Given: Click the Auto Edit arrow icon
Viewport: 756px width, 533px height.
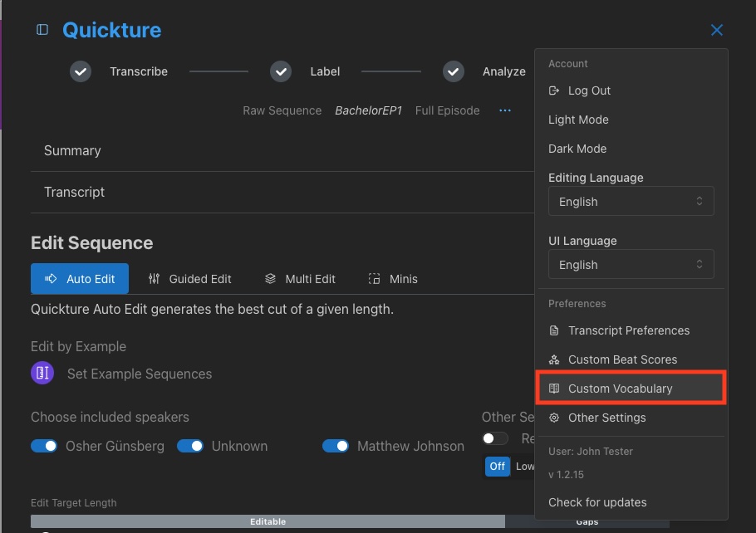Looking at the screenshot, I should coord(51,279).
